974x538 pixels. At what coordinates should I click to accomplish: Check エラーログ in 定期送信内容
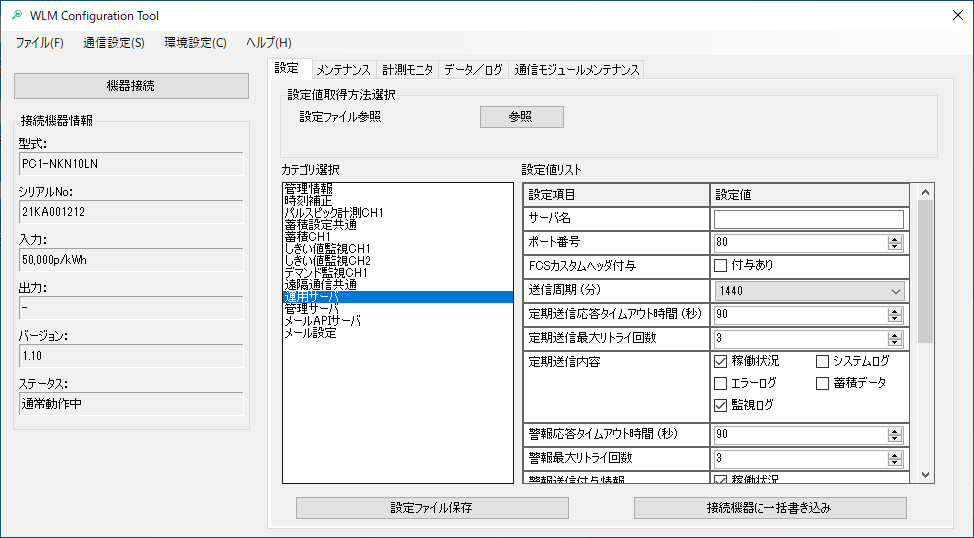[x=721, y=383]
